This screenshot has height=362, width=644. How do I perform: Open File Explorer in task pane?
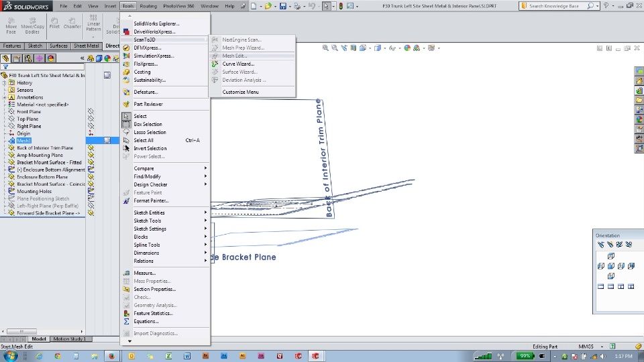pos(639,100)
